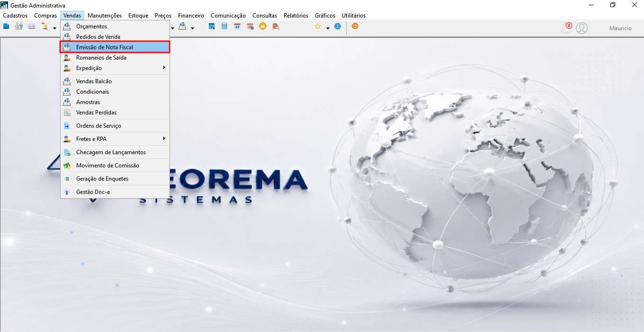Open dropdown arrow right of cash register icon
This screenshot has height=332, width=644.
192,28
